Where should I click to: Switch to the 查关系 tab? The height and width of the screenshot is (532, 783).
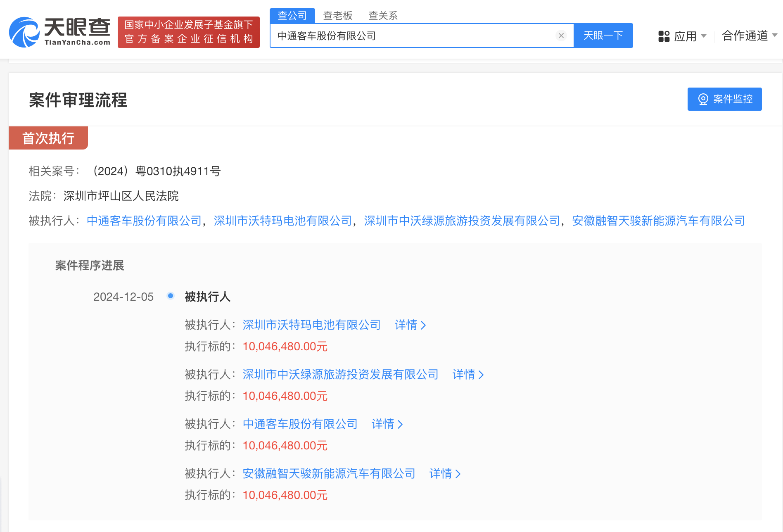click(x=383, y=15)
